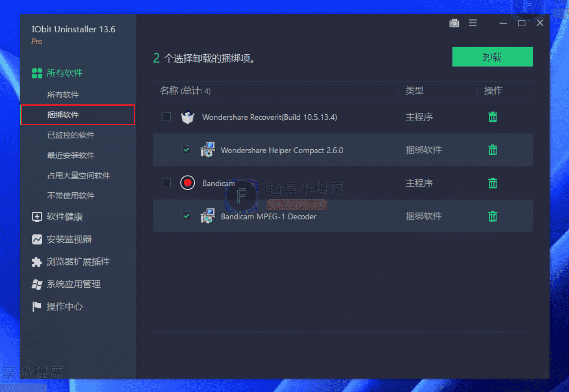Click the Windows apps management icon

[x=37, y=284]
